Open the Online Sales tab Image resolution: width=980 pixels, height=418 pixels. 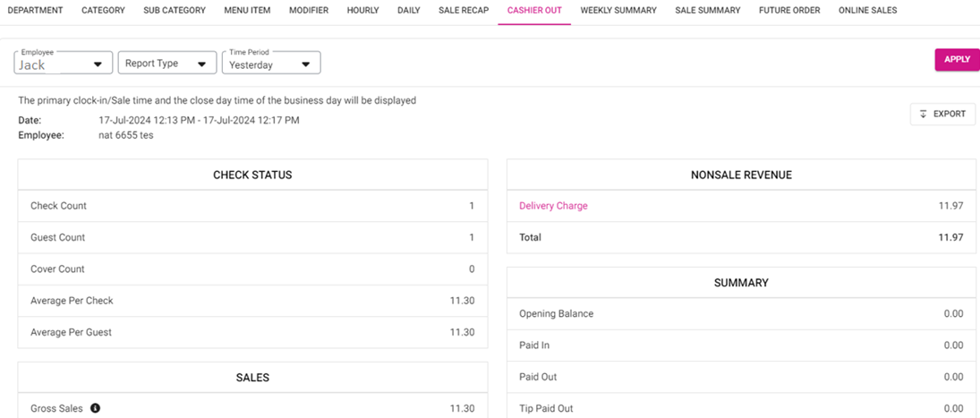(867, 11)
